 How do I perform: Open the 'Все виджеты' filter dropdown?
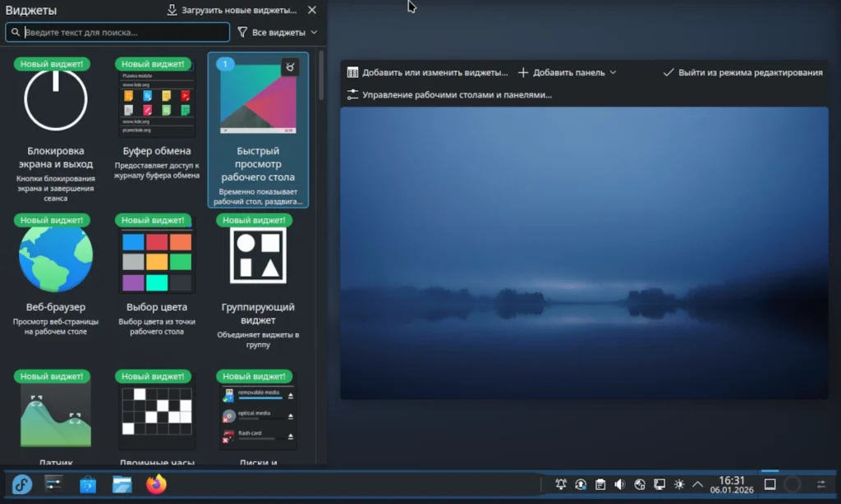(278, 32)
